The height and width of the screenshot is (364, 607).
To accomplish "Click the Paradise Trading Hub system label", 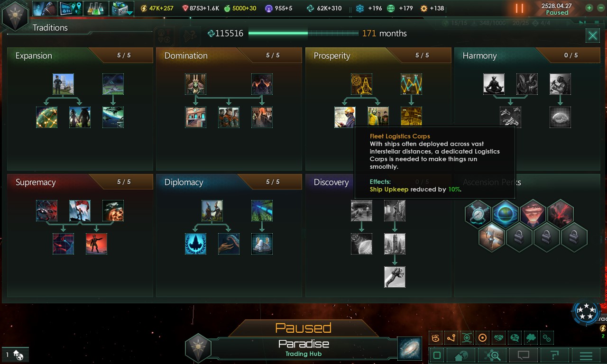I will pos(303,348).
